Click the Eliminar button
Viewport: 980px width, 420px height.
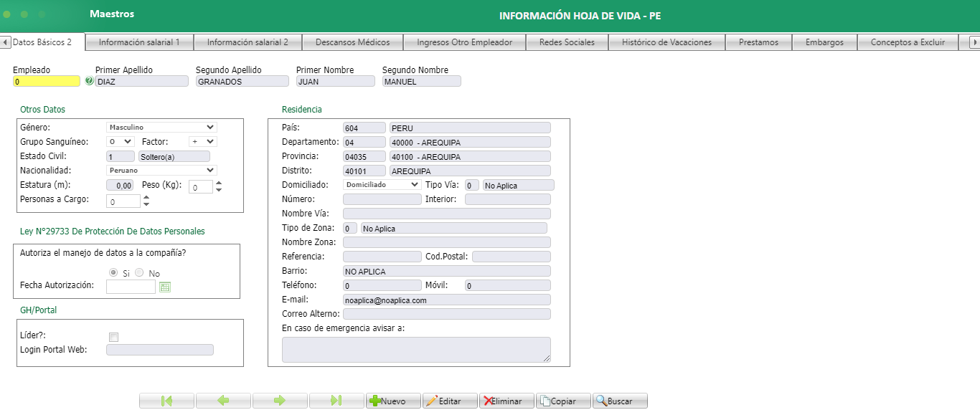506,400
